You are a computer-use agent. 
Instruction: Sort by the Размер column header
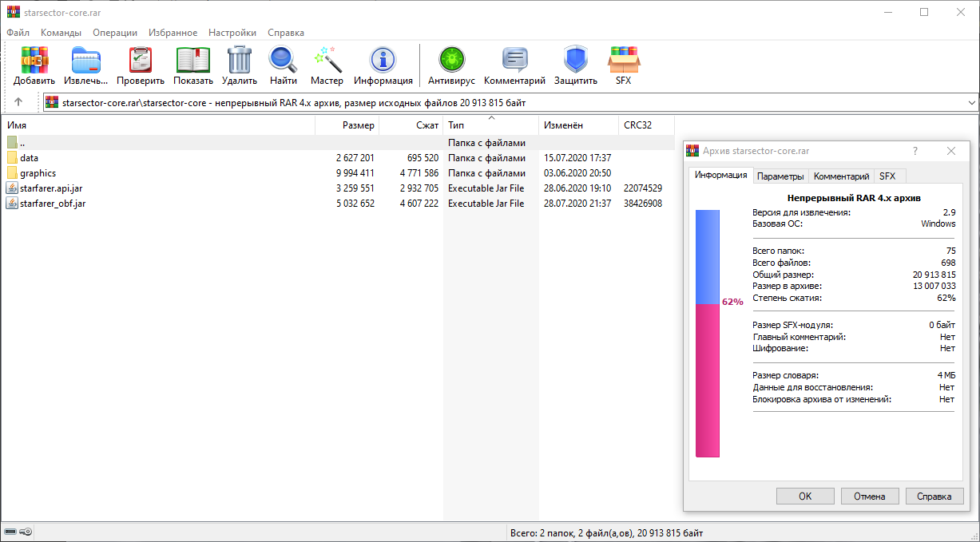(x=347, y=125)
